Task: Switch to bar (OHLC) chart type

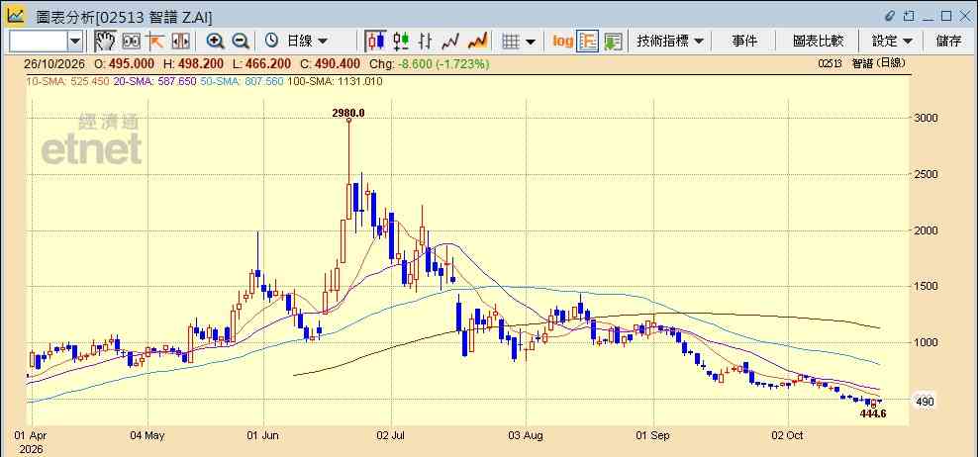Action: [x=426, y=42]
